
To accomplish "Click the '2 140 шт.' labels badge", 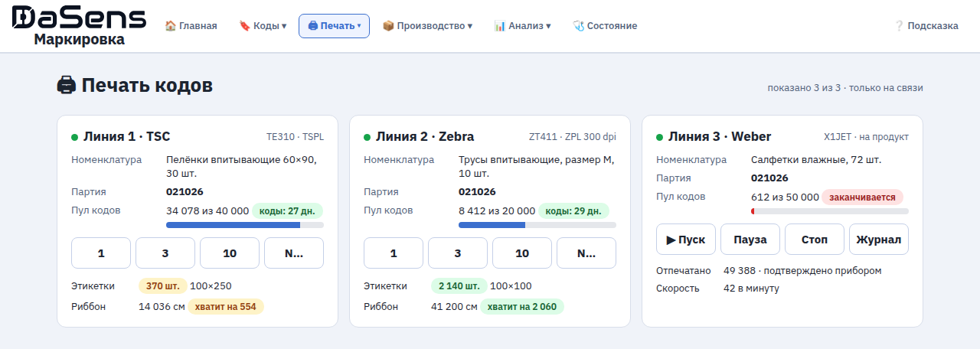I will coord(459,286).
